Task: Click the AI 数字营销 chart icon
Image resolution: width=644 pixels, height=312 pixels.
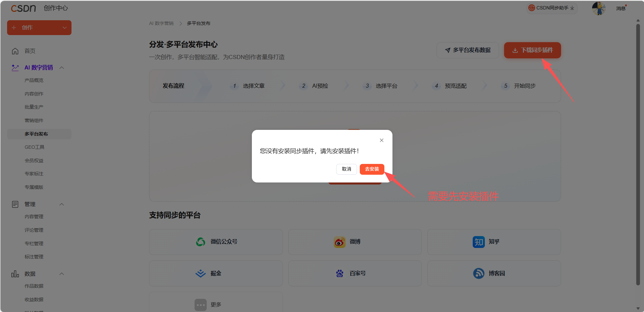Action: pos(15,67)
